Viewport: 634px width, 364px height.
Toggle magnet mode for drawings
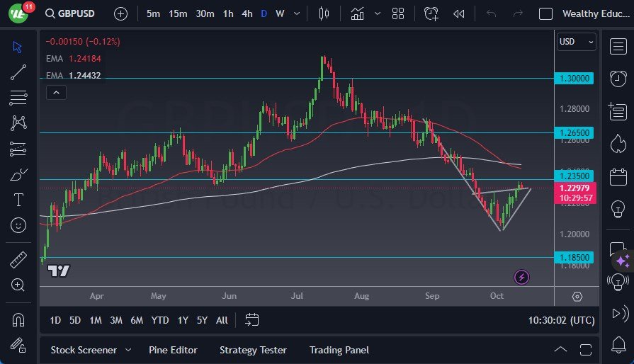click(18, 319)
